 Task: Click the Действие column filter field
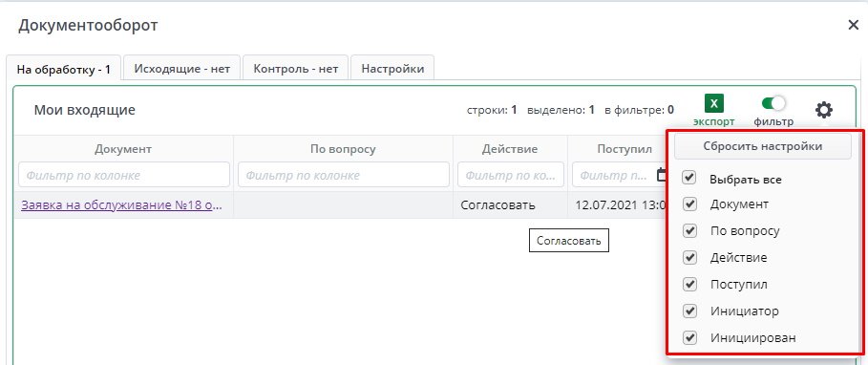(x=511, y=175)
